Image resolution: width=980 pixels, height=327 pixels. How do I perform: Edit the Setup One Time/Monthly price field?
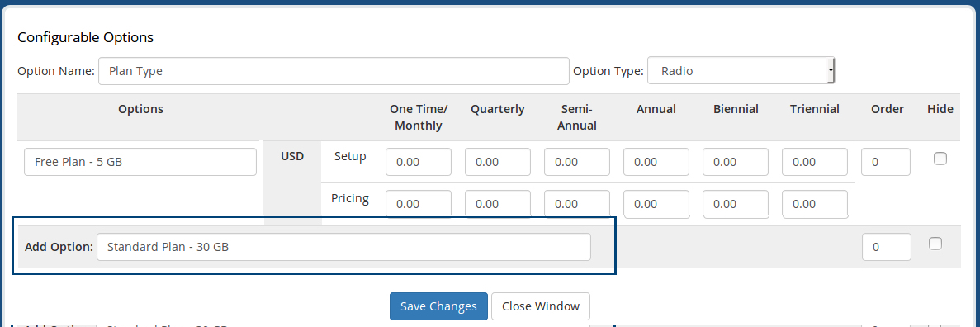tap(419, 162)
